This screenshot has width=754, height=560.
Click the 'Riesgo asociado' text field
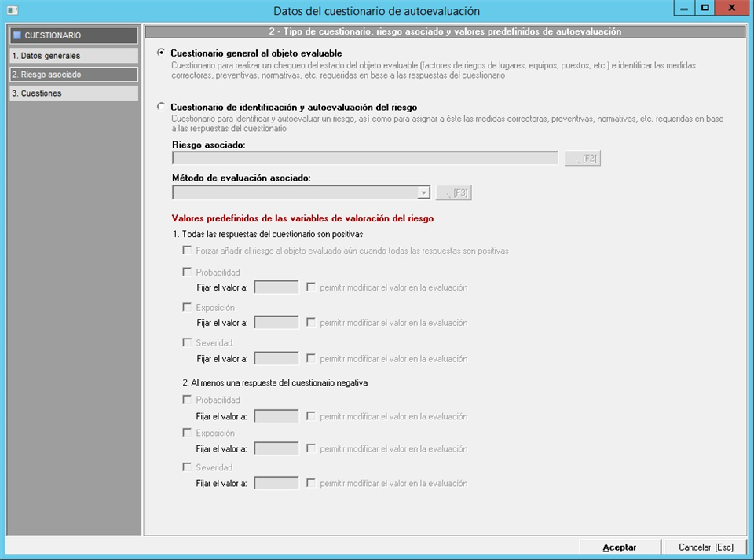click(364, 159)
